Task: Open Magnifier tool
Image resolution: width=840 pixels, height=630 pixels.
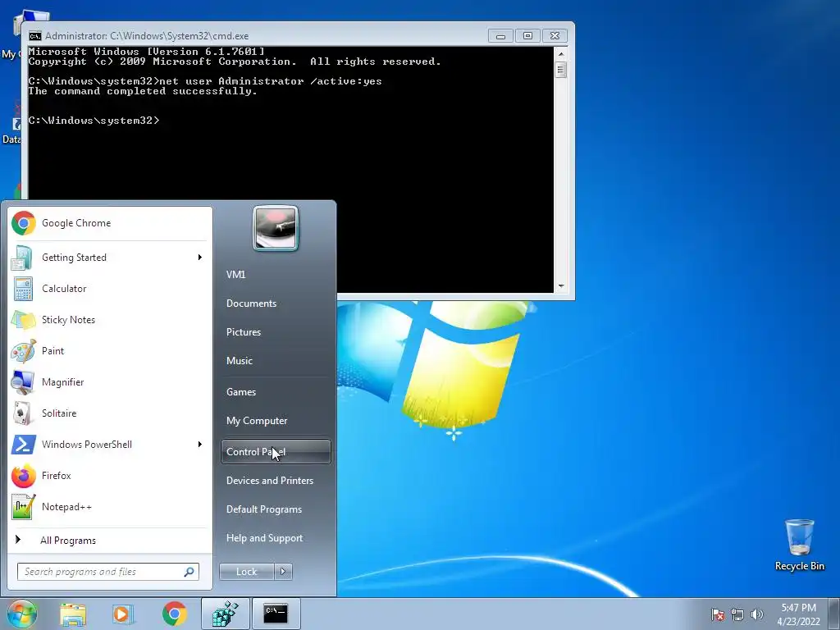Action: (109, 382)
